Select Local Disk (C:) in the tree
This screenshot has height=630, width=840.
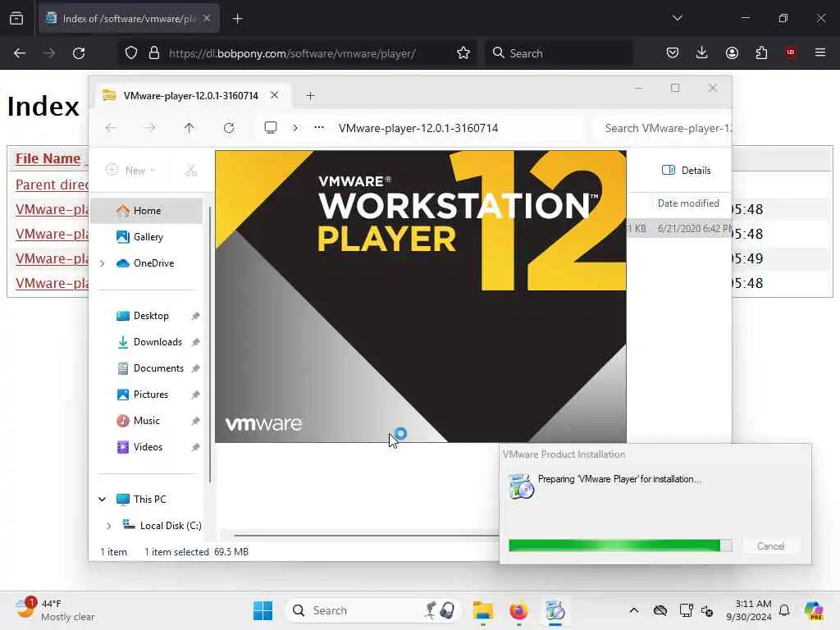171,526
